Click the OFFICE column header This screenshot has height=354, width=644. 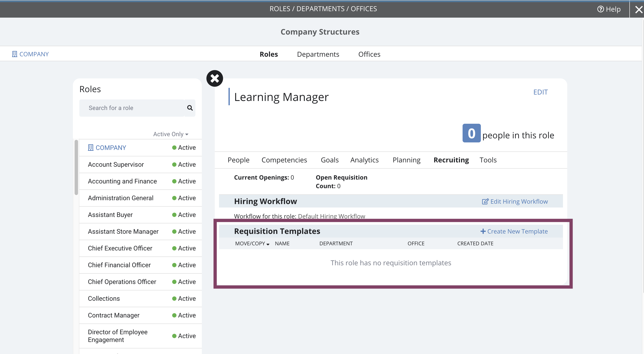click(416, 244)
